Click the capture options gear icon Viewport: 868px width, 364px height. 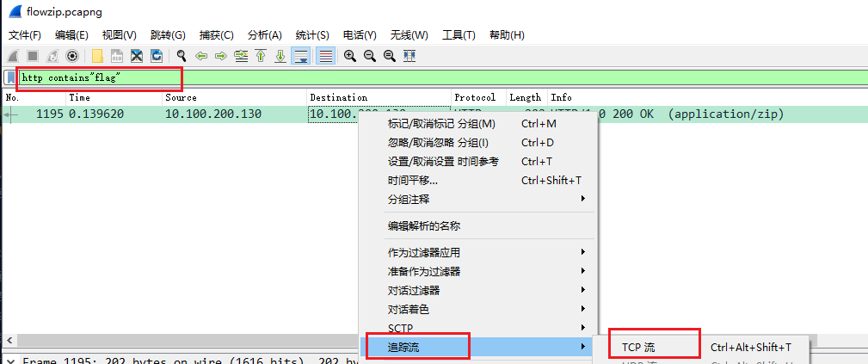[72, 56]
